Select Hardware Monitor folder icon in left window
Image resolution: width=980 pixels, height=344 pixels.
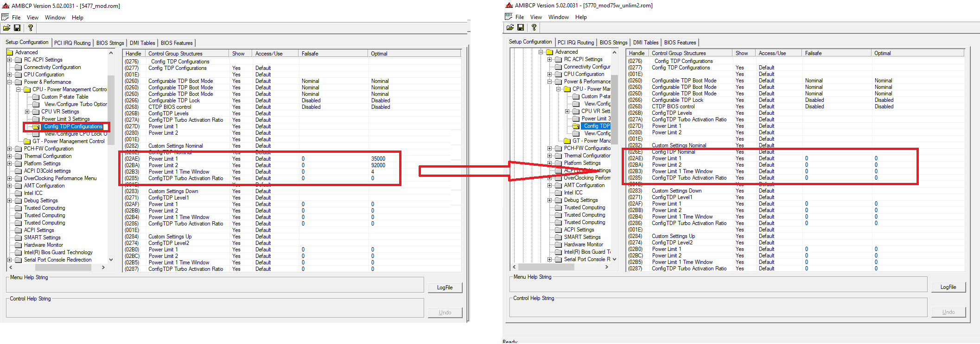pos(19,245)
